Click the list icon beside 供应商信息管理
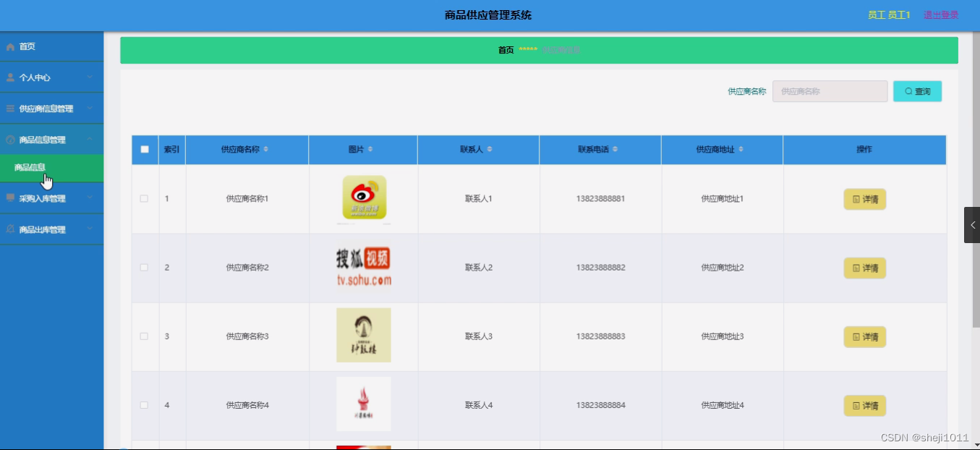980x450 pixels. click(9, 107)
